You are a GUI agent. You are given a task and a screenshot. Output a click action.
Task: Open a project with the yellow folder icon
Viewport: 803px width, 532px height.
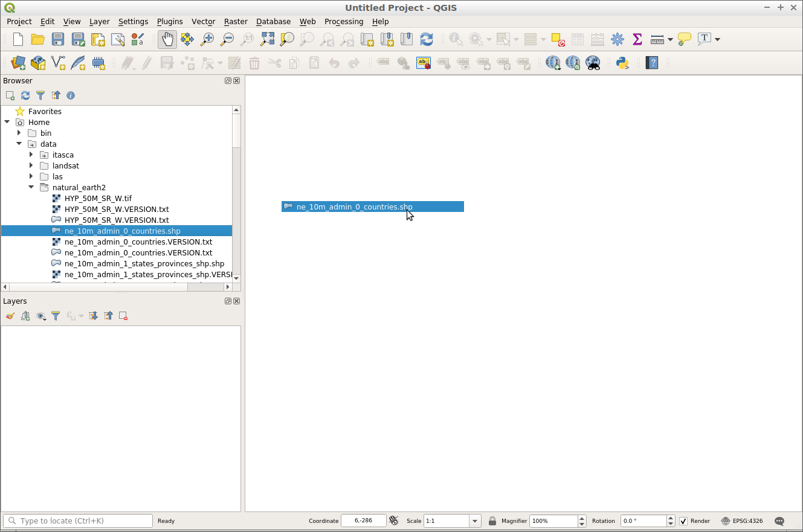(38, 39)
